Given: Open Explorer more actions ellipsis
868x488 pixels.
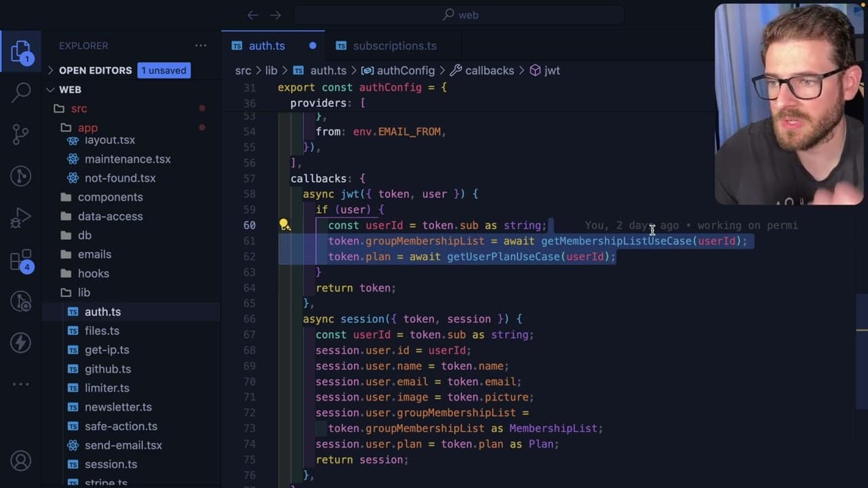Looking at the screenshot, I should point(201,46).
